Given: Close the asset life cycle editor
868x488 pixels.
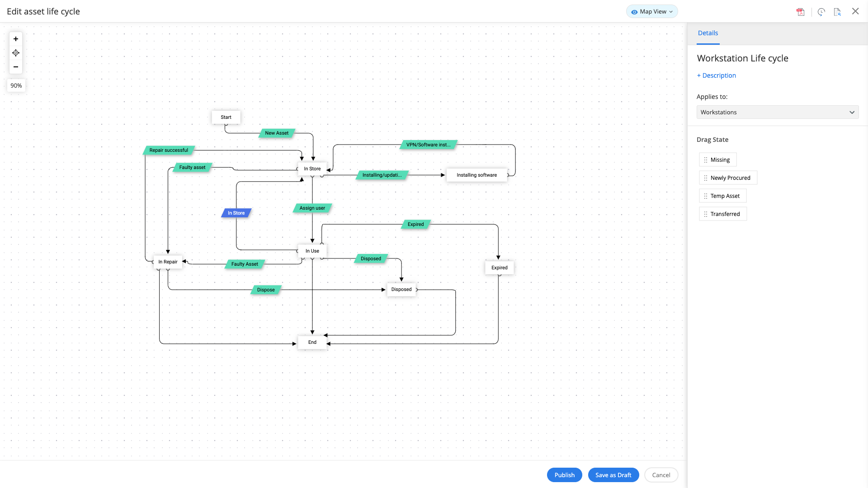Looking at the screenshot, I should (855, 11).
